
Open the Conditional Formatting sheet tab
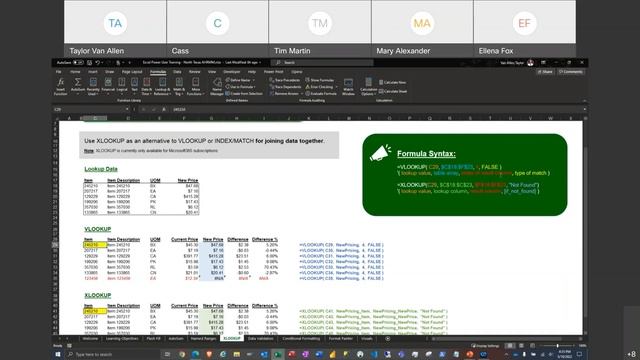[301, 338]
